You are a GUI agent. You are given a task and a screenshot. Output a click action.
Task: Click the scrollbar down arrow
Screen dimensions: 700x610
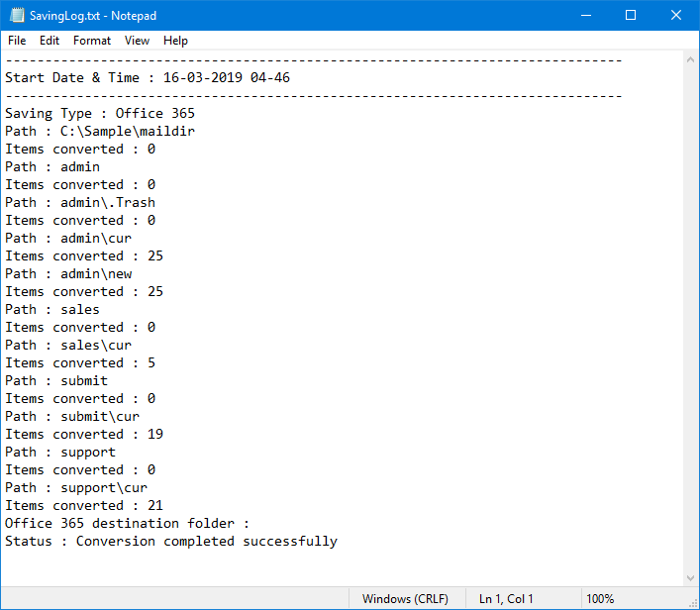coord(690,578)
